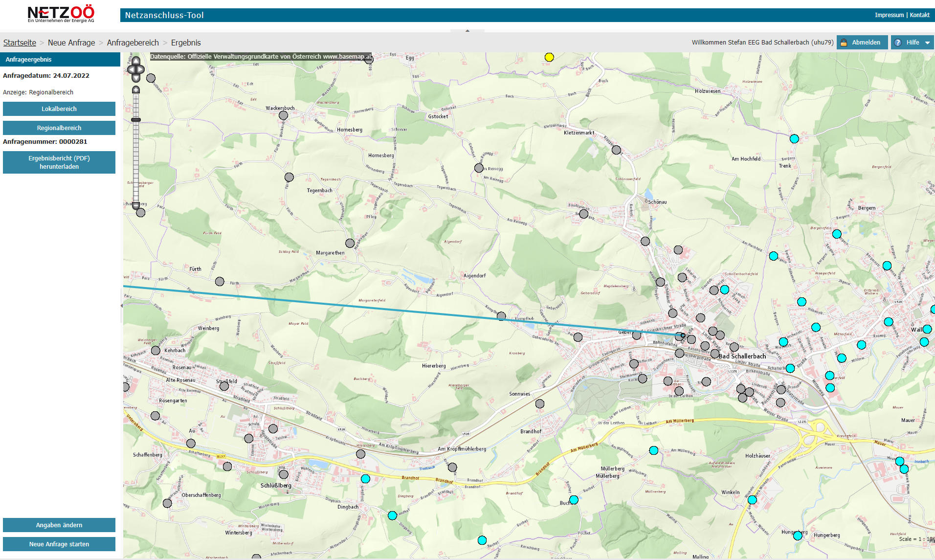The image size is (935, 560).
Task: Zoom out using the minus button
Action: pyautogui.click(x=136, y=205)
